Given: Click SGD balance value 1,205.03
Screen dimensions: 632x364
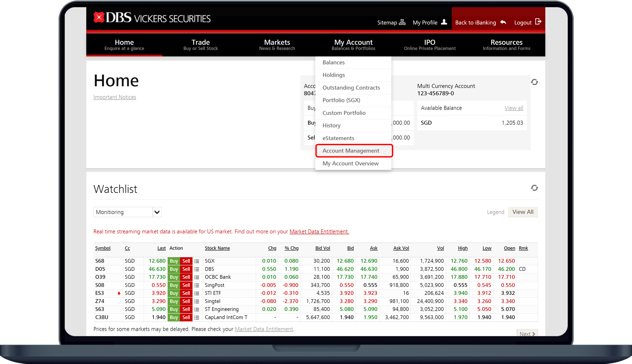Looking at the screenshot, I should (x=512, y=123).
